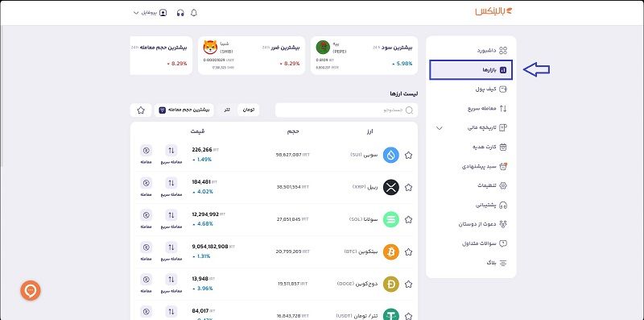The width and height of the screenshot is (644, 320).
Task: Click trade icon in the SUI row
Action: [x=146, y=150]
